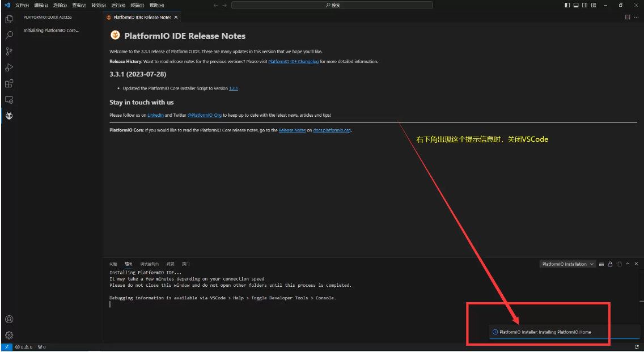The image size is (644, 352).
Task: Go forward using the right arrow
Action: coord(224,5)
